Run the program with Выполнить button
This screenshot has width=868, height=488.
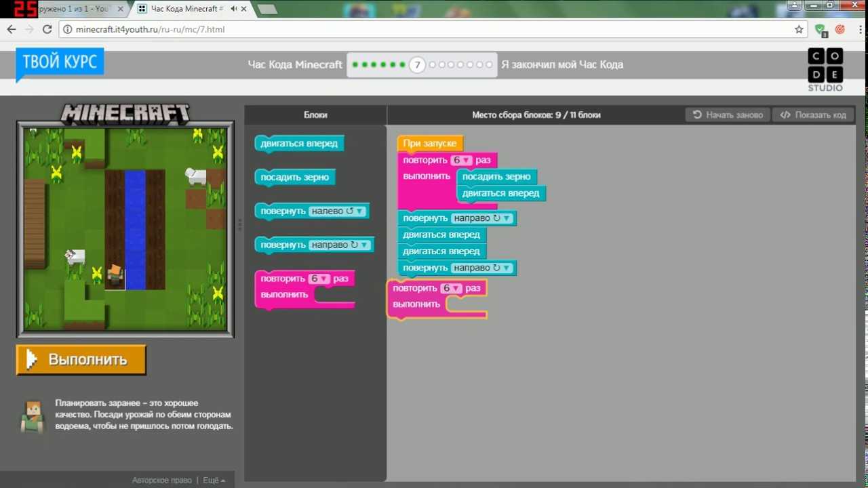[81, 359]
